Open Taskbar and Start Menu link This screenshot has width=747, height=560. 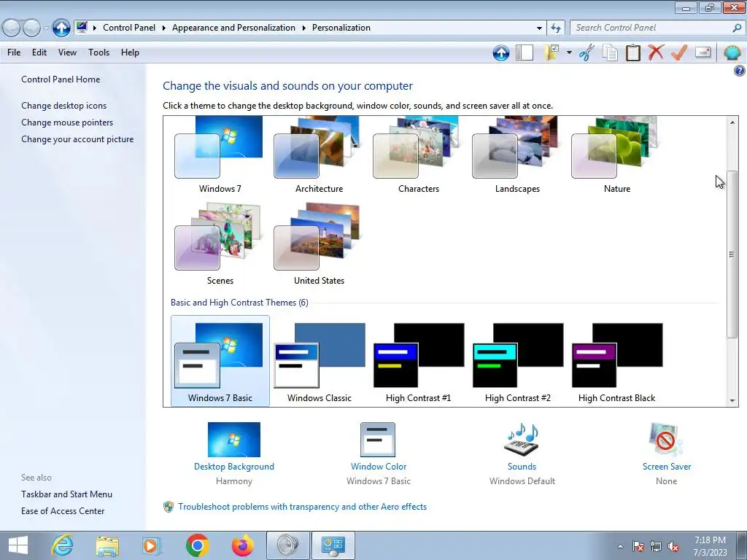point(66,494)
